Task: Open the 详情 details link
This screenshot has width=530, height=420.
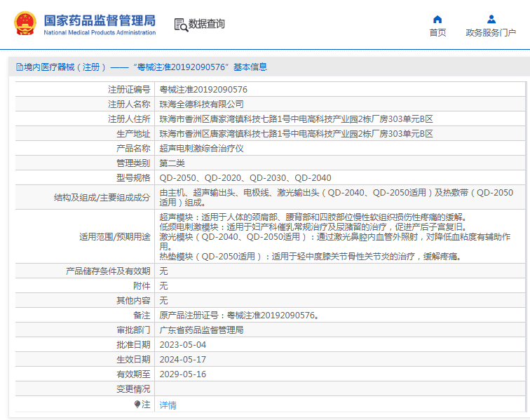Action: 168,405
